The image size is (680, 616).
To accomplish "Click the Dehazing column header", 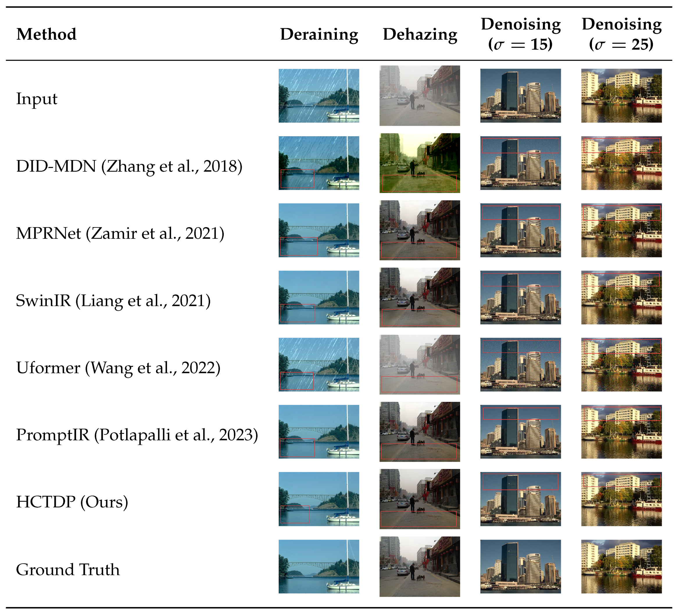I will [x=420, y=34].
